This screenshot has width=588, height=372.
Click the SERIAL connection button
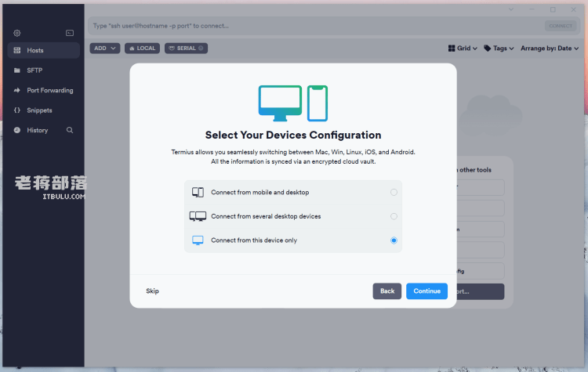point(186,49)
